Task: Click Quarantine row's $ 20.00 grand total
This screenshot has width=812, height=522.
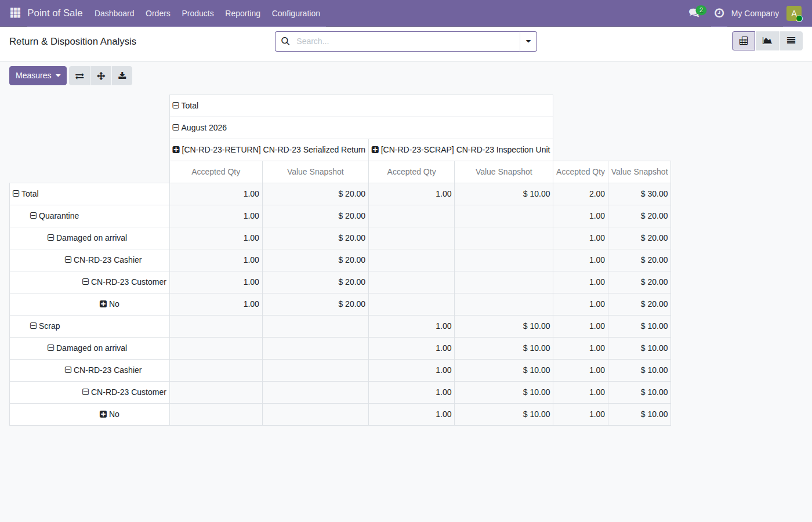Action: click(639, 216)
